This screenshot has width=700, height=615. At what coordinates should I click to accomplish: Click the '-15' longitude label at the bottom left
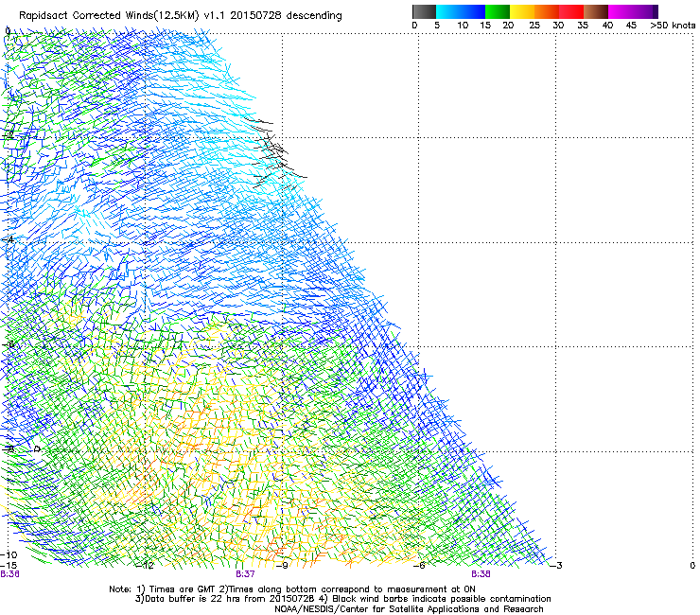point(9,565)
